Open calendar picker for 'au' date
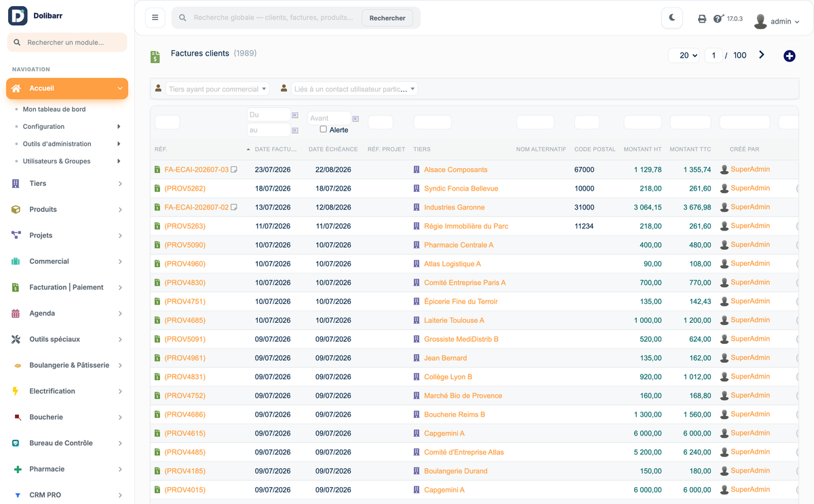 (295, 130)
